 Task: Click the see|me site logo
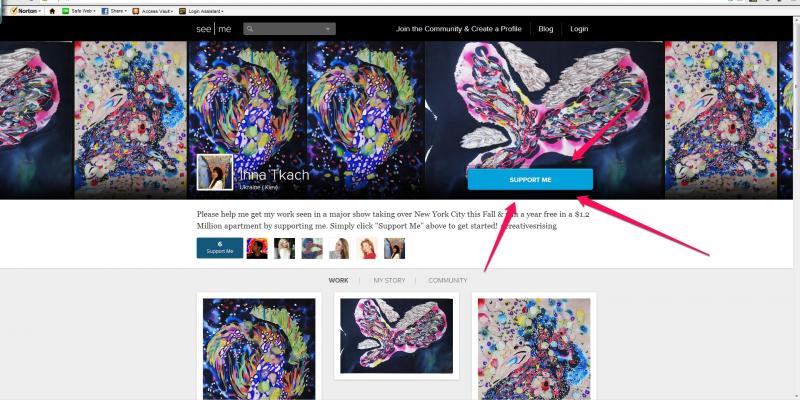pos(214,29)
